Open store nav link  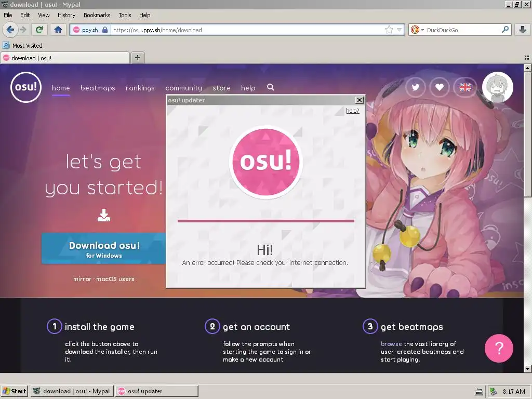pyautogui.click(x=221, y=88)
